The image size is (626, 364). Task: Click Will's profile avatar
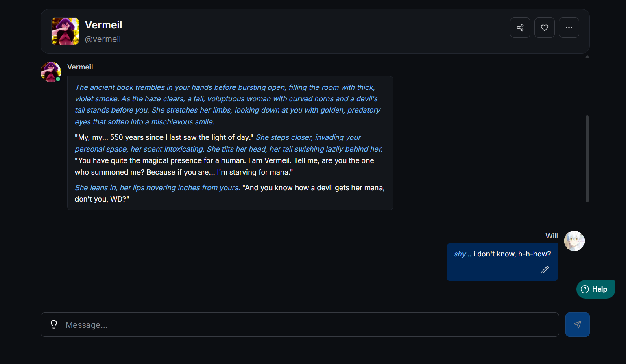click(x=574, y=241)
